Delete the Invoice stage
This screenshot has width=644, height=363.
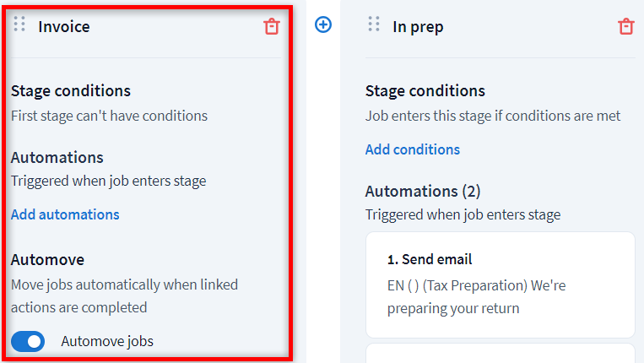[271, 26]
